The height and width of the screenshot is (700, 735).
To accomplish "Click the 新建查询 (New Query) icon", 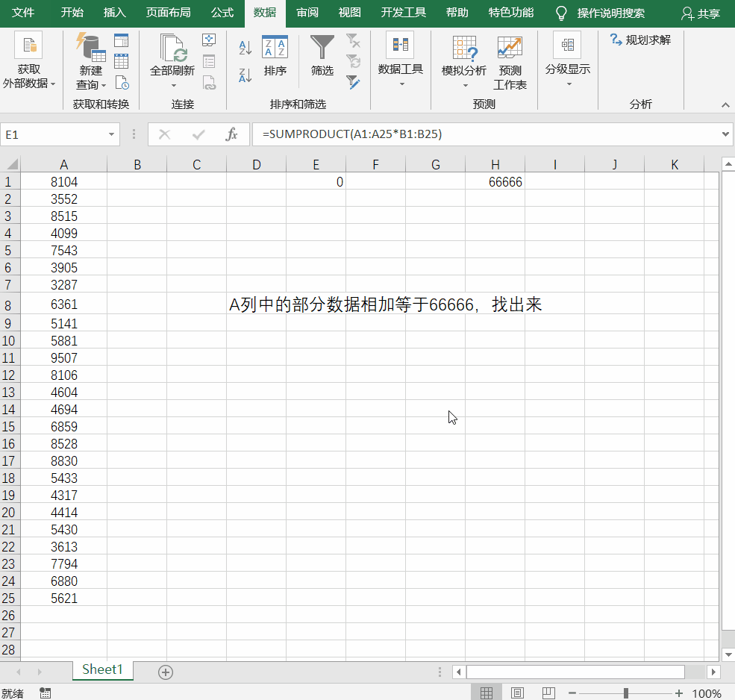I will pyautogui.click(x=90, y=47).
